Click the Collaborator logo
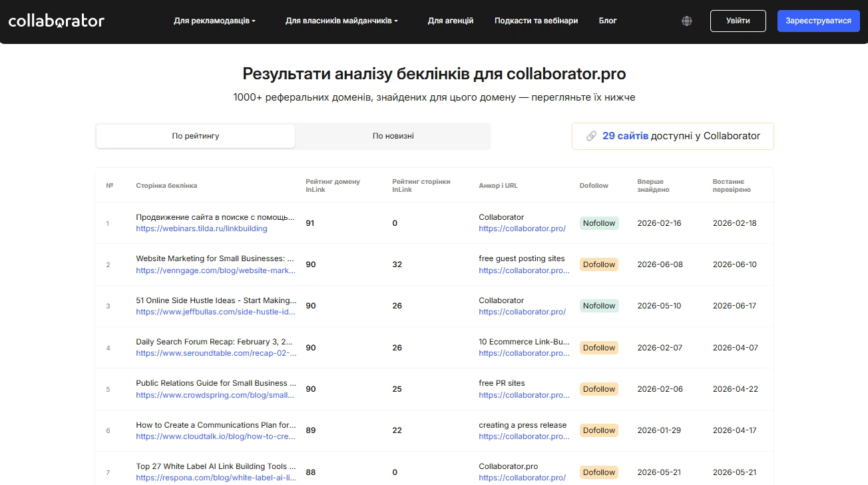 point(57,21)
